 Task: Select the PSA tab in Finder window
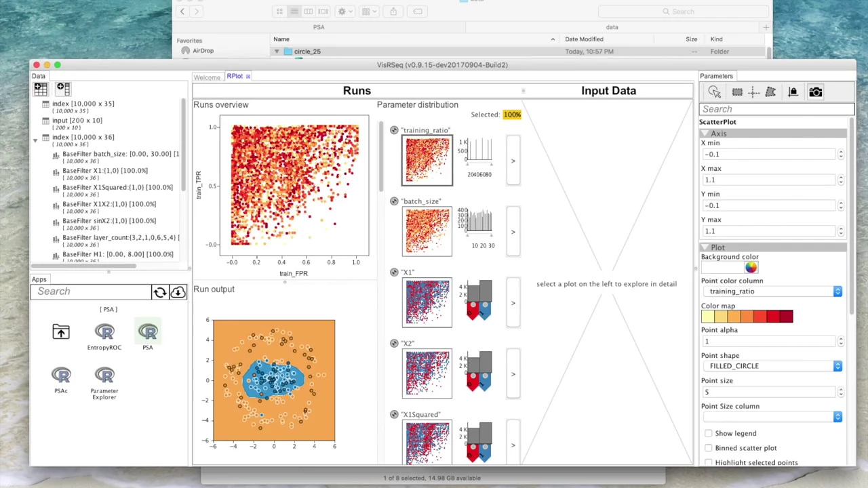[x=319, y=27]
